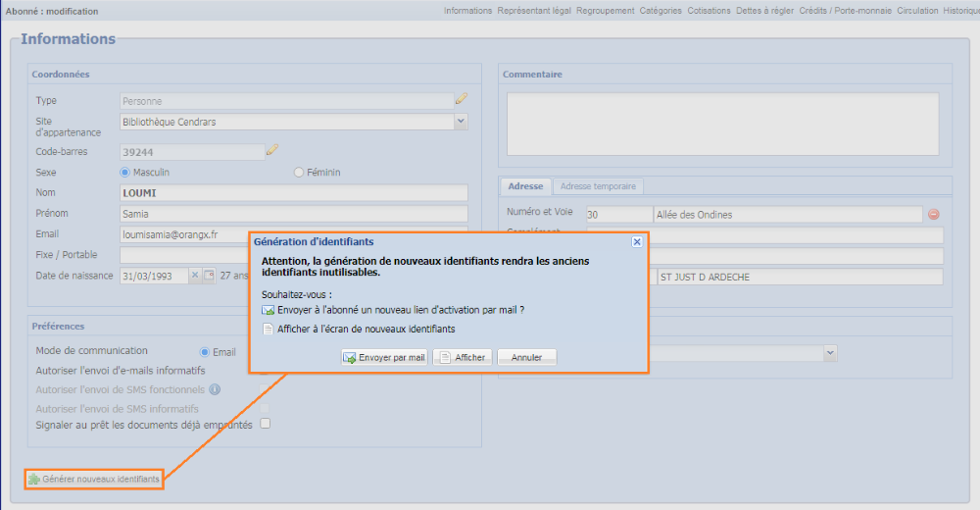This screenshot has height=510, width=980.
Task: Open the Cotisations section link
Action: coord(709,11)
